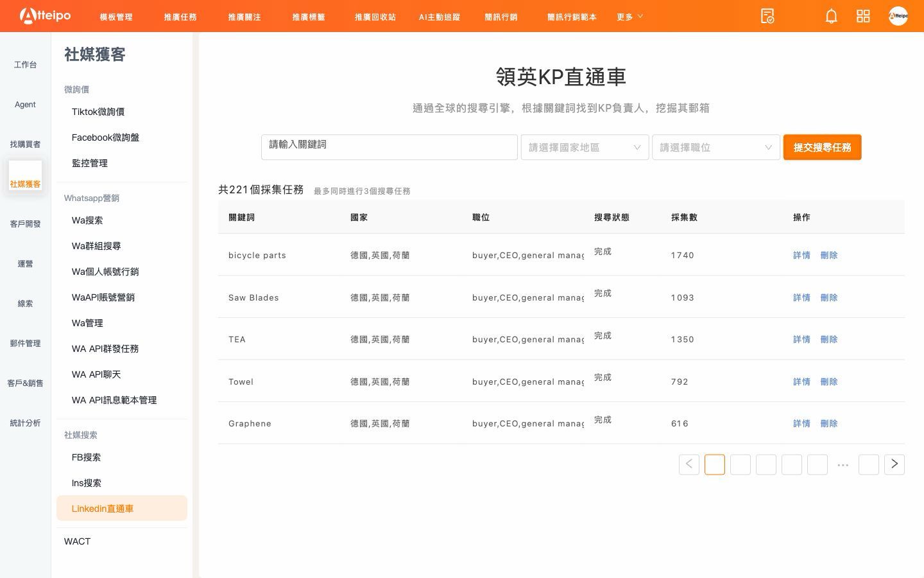The height and width of the screenshot is (578, 924).
Task: Open the apps grid icon
Action: coord(863,16)
